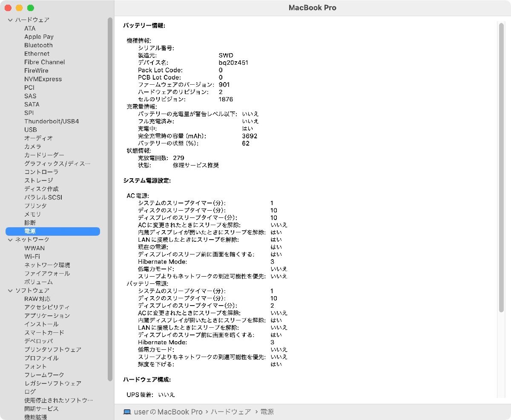Open Thunderbolt/USB4 details

point(52,121)
